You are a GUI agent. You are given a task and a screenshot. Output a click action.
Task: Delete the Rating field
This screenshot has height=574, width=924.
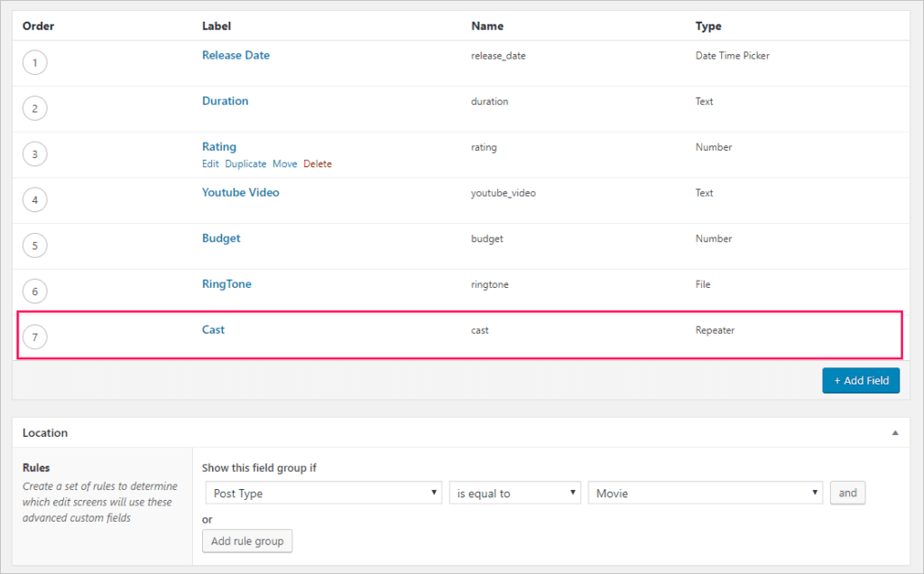pos(318,163)
